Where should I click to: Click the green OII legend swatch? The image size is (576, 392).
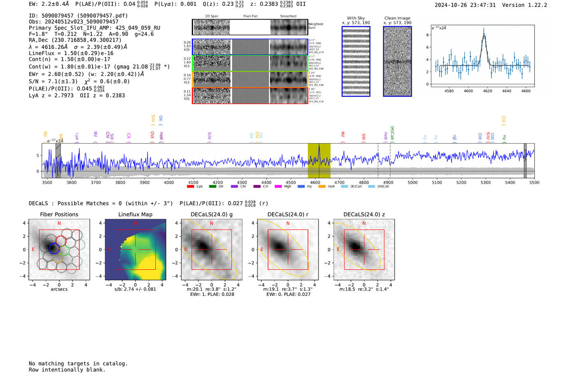(x=212, y=186)
